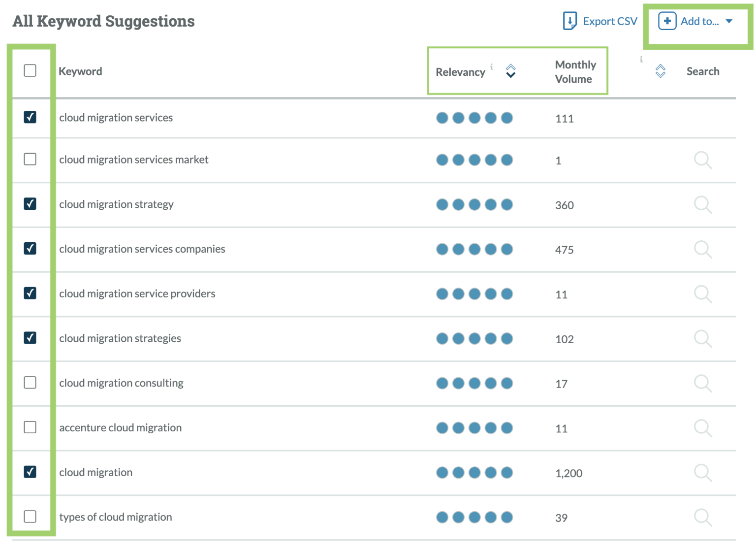Click the monthly volume value 475
This screenshot has height=550, width=756.
point(565,250)
